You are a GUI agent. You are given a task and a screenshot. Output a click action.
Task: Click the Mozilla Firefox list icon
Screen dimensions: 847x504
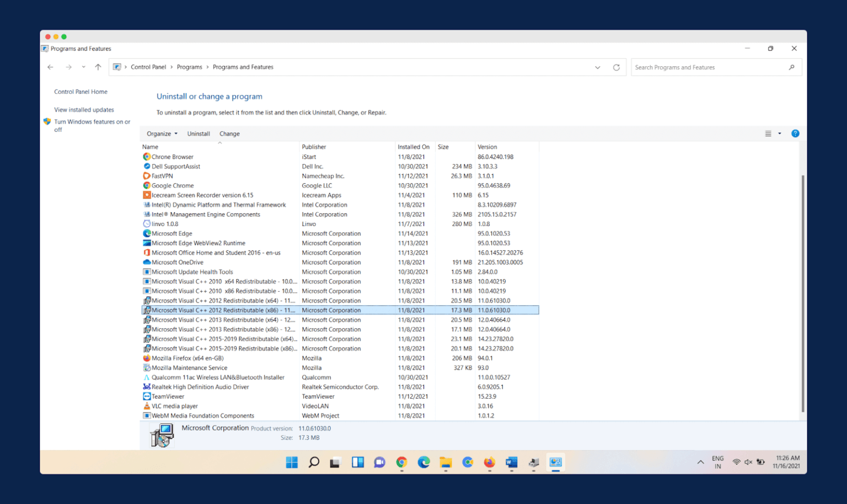(146, 358)
